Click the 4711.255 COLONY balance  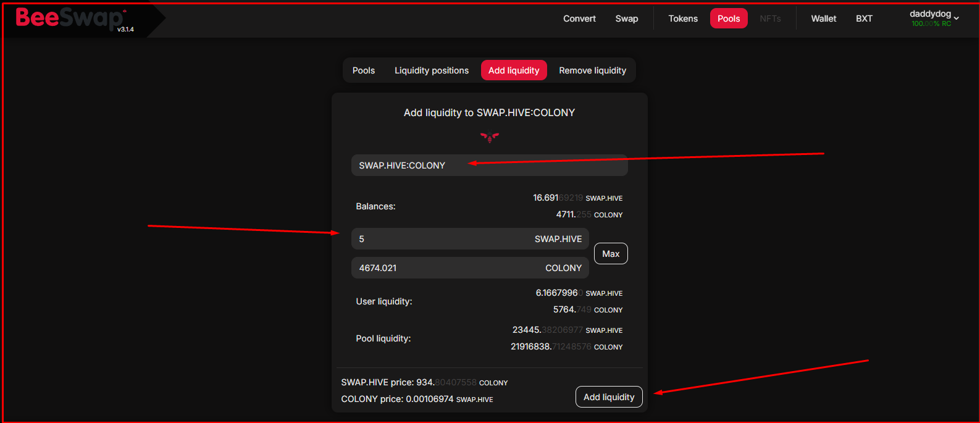(x=589, y=214)
